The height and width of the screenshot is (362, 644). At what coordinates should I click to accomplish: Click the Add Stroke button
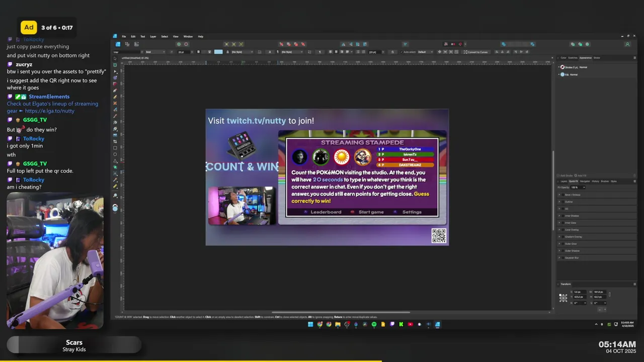coord(565,175)
